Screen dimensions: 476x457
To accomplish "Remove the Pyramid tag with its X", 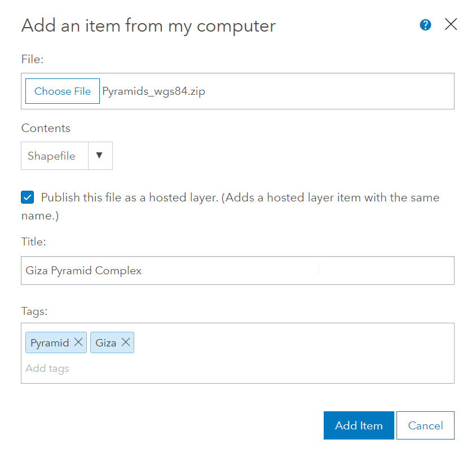I will pyautogui.click(x=78, y=342).
